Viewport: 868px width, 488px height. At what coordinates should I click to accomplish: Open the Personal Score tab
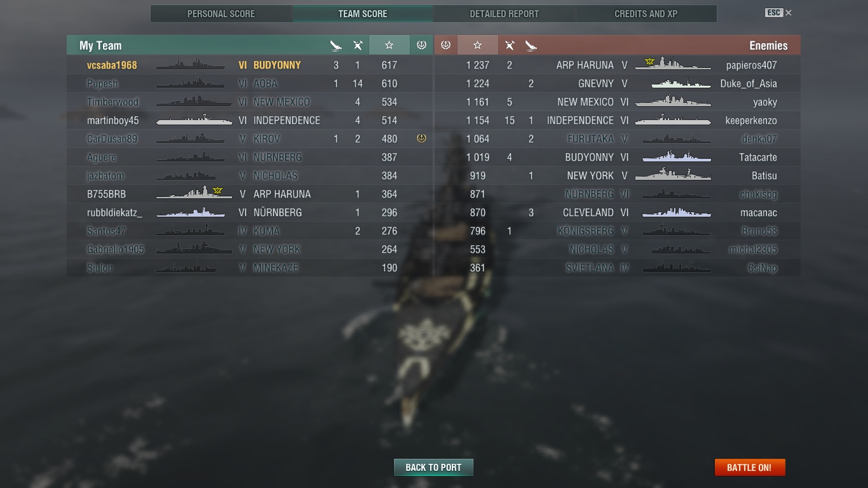click(221, 13)
